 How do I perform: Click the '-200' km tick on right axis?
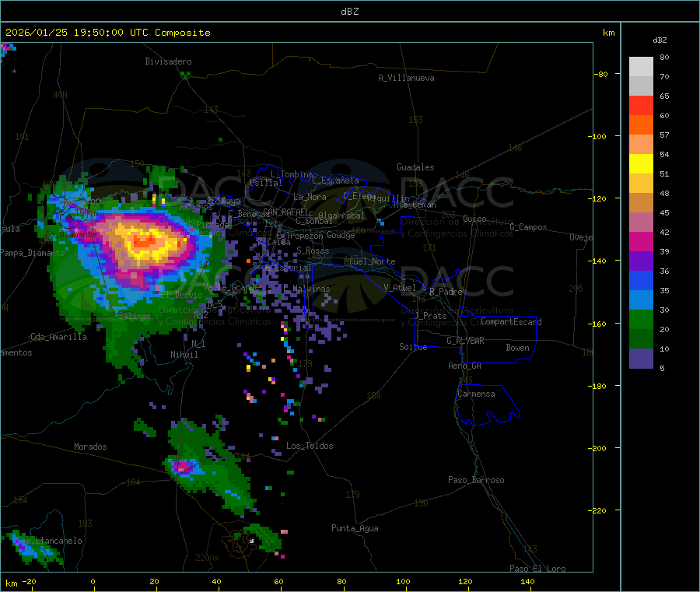coord(597,448)
